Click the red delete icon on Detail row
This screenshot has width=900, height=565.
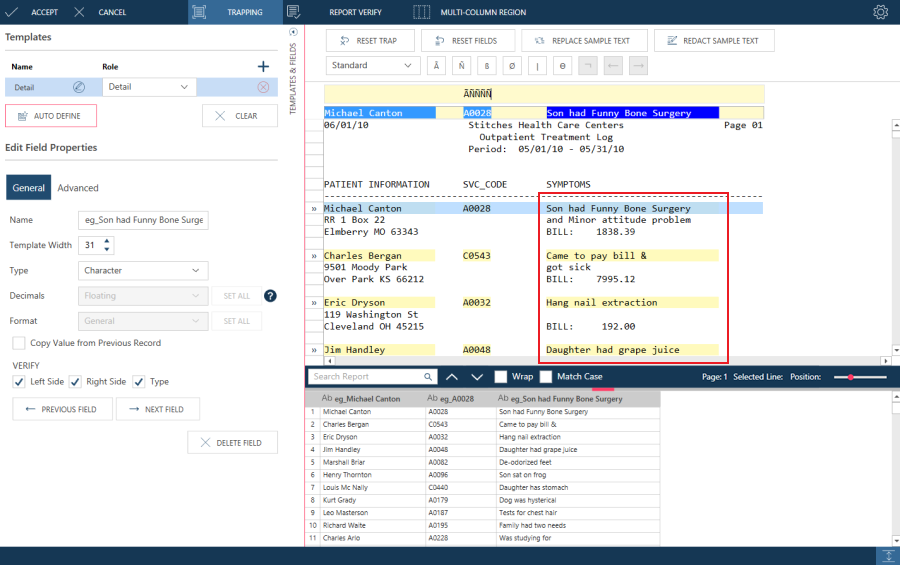(x=263, y=87)
